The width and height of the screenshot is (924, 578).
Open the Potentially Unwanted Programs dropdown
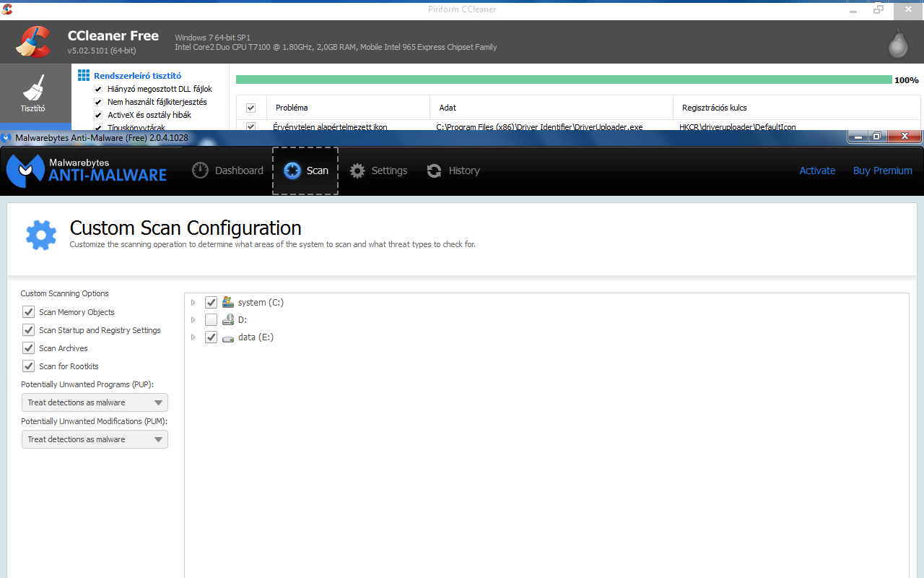click(x=95, y=402)
